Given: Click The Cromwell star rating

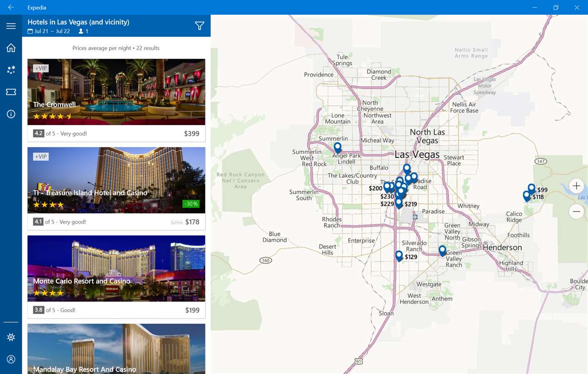Looking at the screenshot, I should point(52,117).
